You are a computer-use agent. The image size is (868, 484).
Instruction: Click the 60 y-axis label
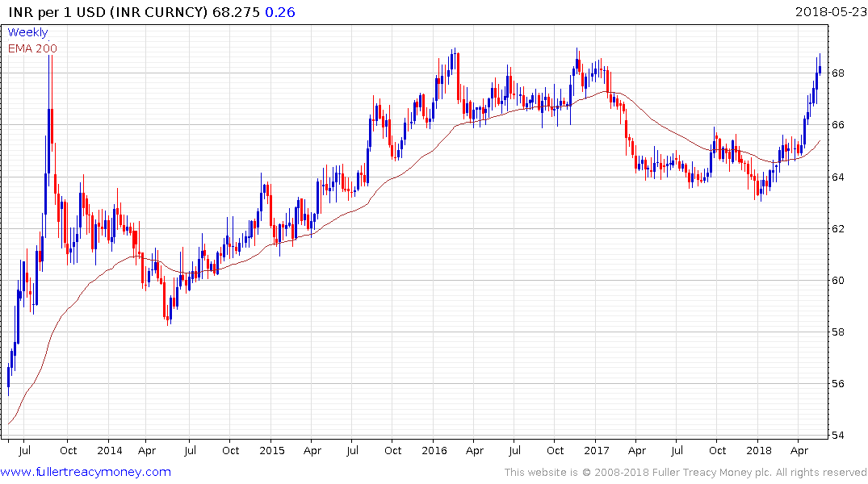point(837,281)
